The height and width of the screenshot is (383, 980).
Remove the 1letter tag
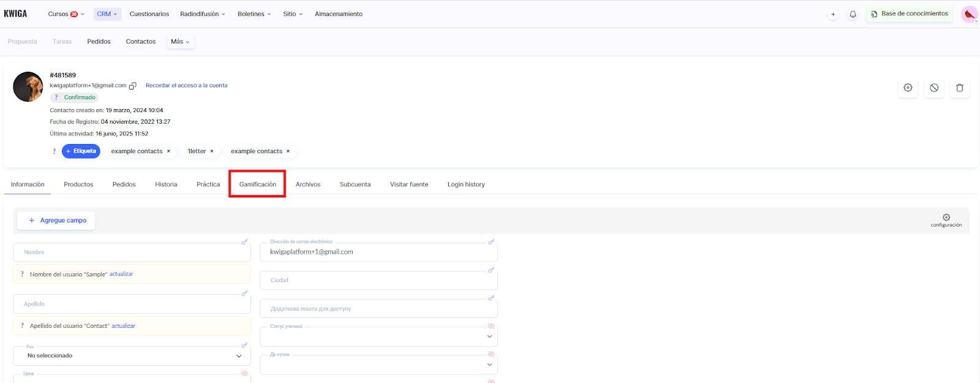[x=212, y=151]
